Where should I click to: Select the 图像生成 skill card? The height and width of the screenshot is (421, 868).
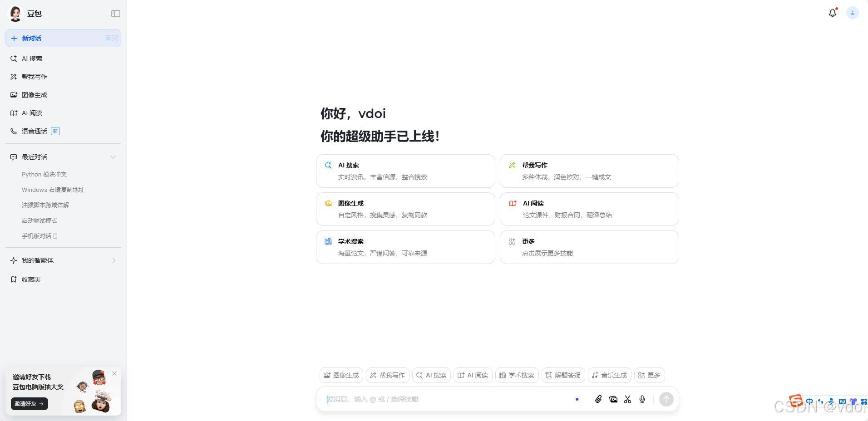[405, 209]
